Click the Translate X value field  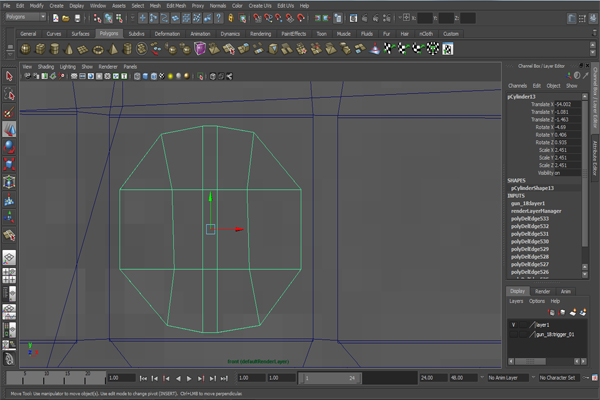pyautogui.click(x=568, y=104)
